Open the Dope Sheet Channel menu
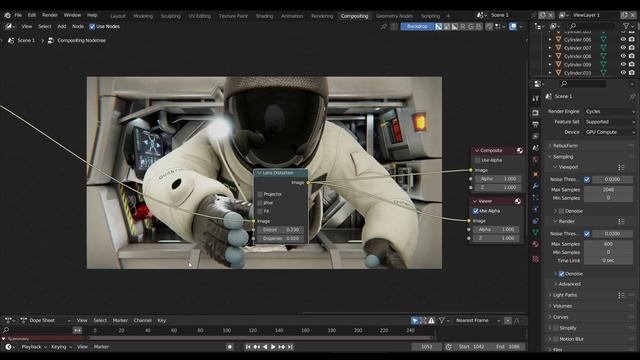The image size is (640, 360). coord(142,321)
